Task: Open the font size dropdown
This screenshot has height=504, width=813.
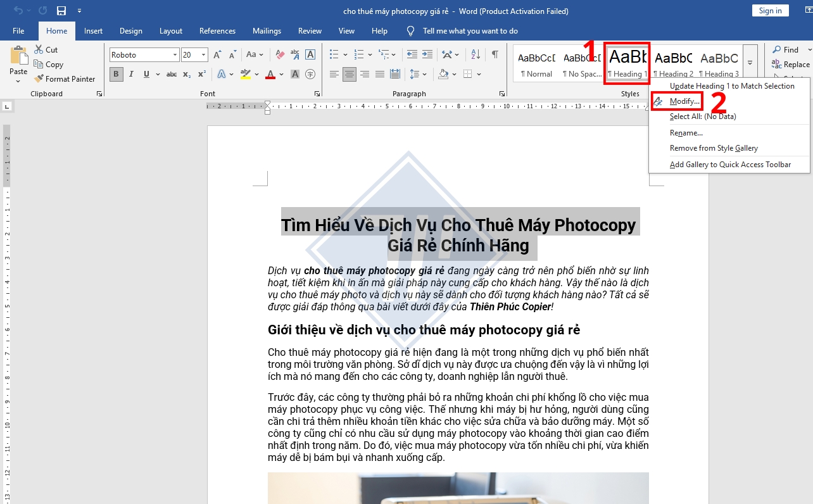Action: pyautogui.click(x=203, y=55)
